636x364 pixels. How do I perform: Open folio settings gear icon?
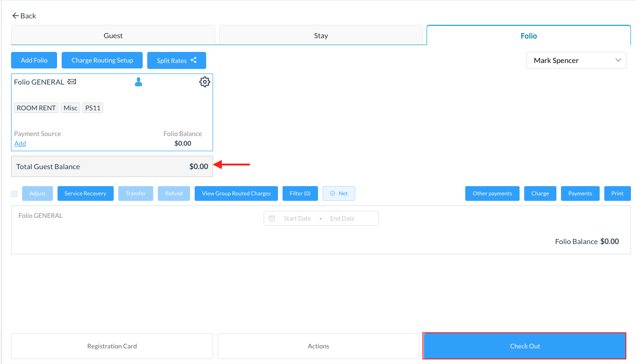tap(204, 82)
